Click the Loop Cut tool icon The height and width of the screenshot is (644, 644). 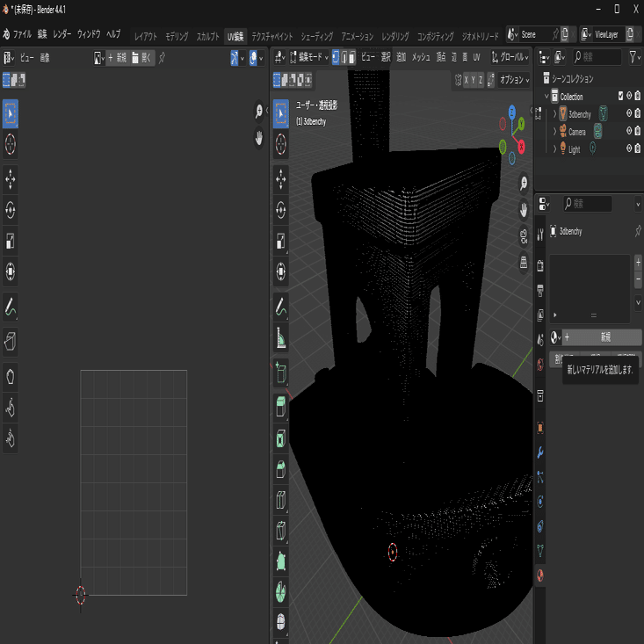(281, 499)
